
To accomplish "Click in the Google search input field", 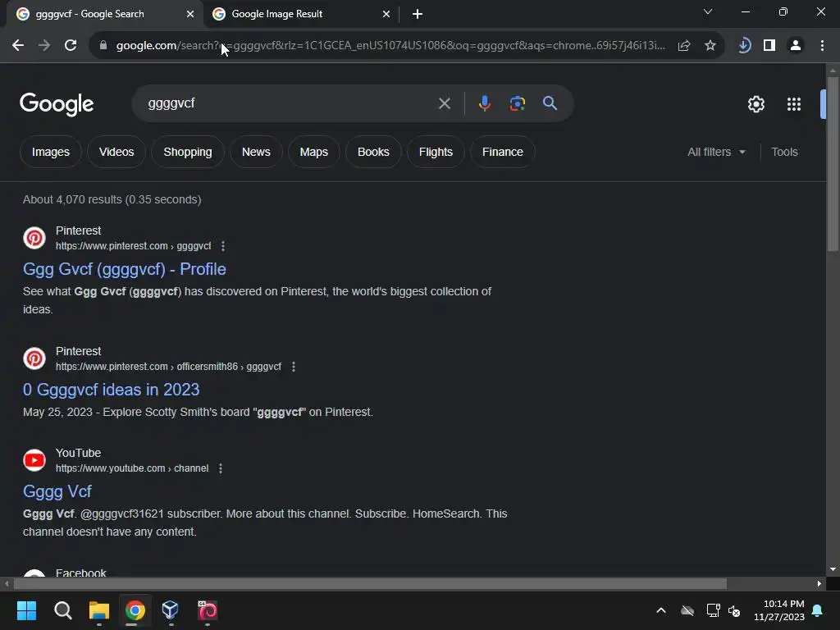I will [x=290, y=103].
